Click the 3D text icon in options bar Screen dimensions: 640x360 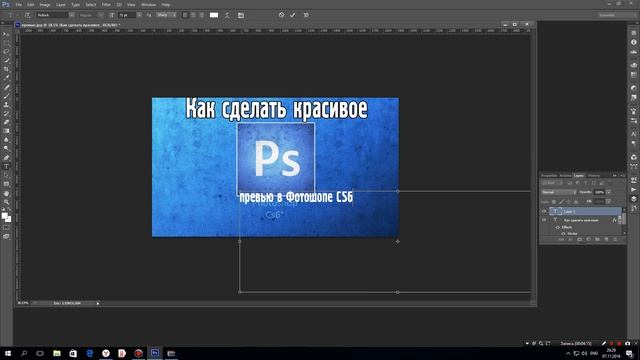pos(306,15)
